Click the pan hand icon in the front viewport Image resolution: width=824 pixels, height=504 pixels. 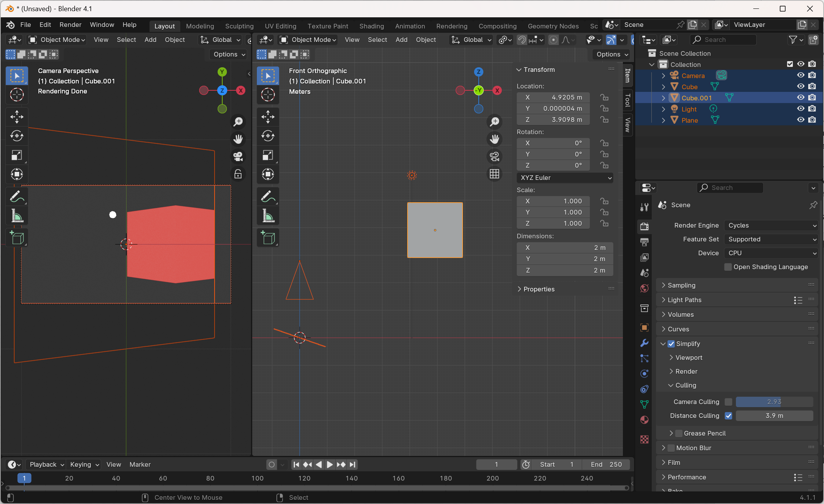[x=494, y=139]
